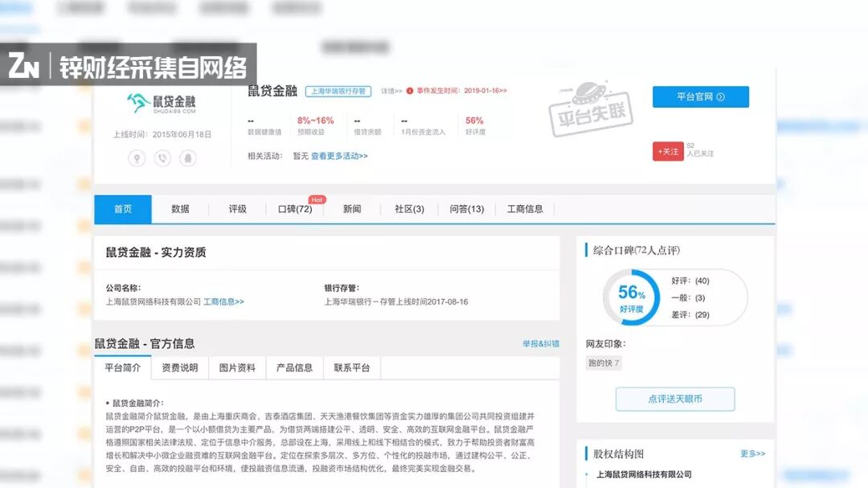
Task: Click the red +关注 follow button
Action: point(668,151)
